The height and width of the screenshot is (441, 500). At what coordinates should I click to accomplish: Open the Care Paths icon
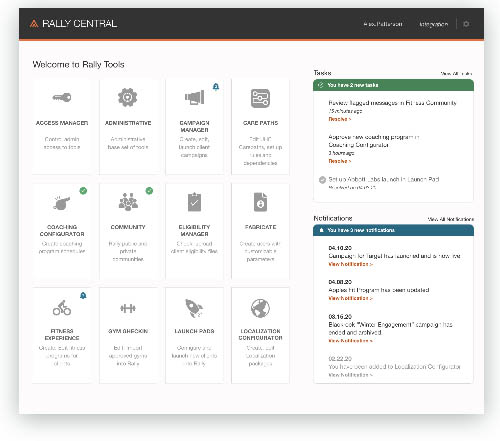[260, 98]
